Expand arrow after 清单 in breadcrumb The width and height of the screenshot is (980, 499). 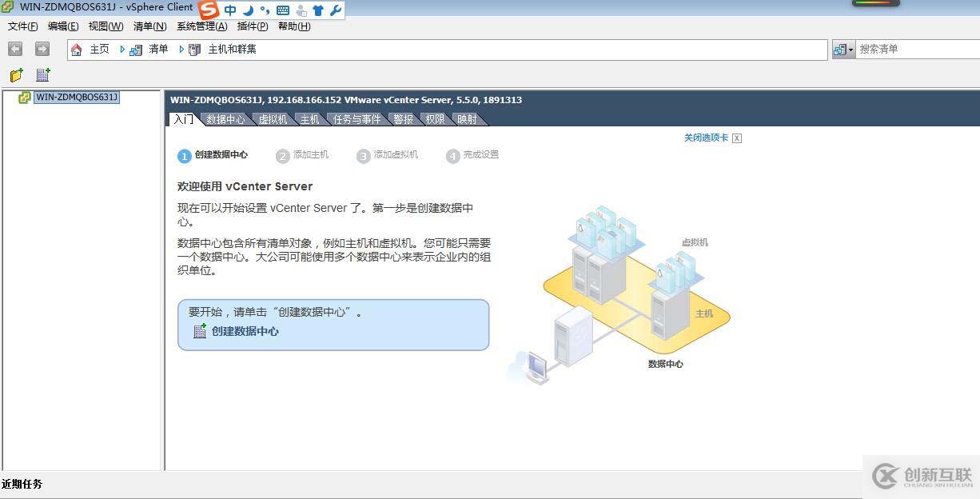pyautogui.click(x=181, y=50)
